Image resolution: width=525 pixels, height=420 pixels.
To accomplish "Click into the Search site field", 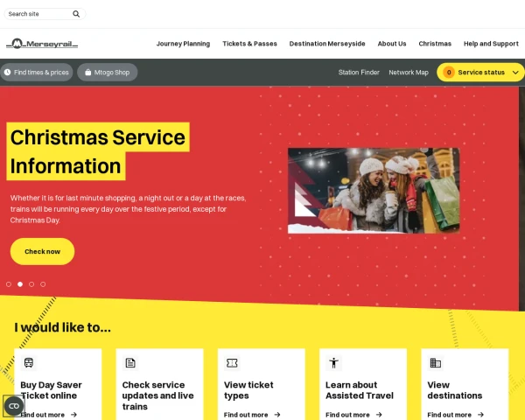I will pos(38,14).
